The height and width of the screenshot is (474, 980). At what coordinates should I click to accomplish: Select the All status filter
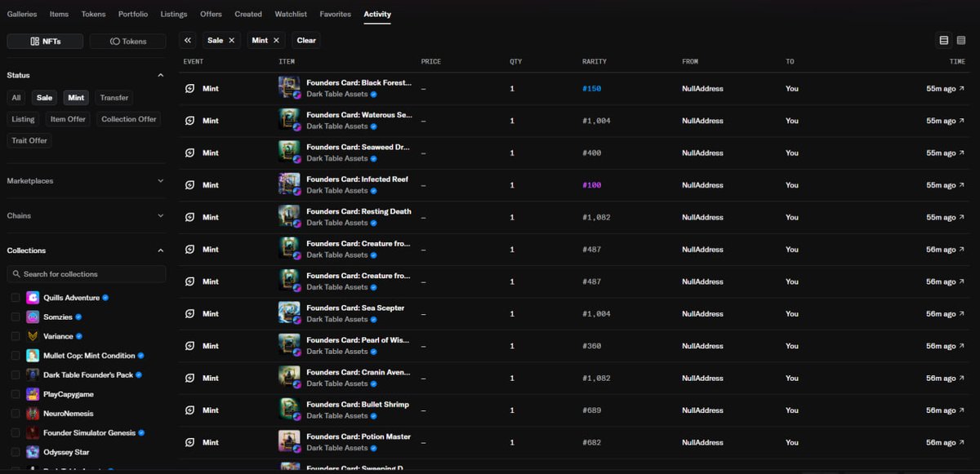(x=16, y=98)
